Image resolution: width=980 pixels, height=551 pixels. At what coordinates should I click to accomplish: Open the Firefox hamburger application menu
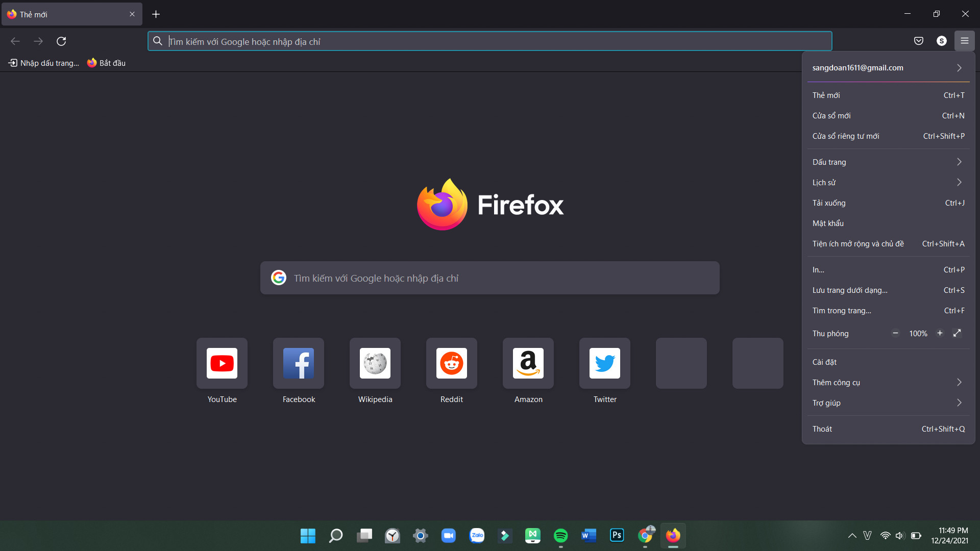point(964,41)
